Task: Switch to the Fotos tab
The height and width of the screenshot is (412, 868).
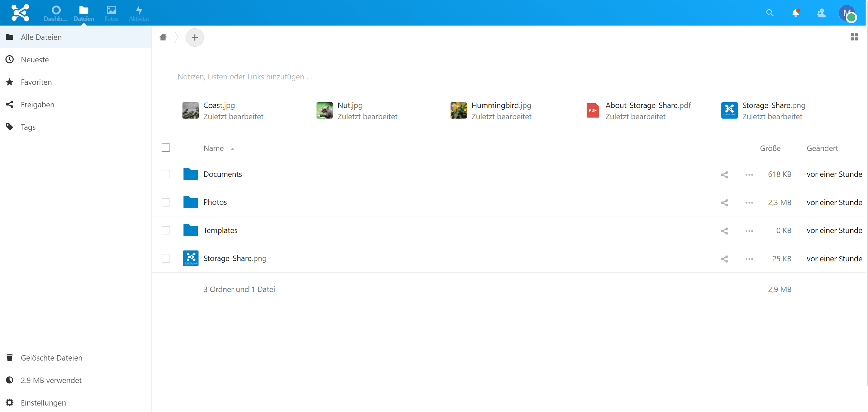Action: [x=111, y=13]
